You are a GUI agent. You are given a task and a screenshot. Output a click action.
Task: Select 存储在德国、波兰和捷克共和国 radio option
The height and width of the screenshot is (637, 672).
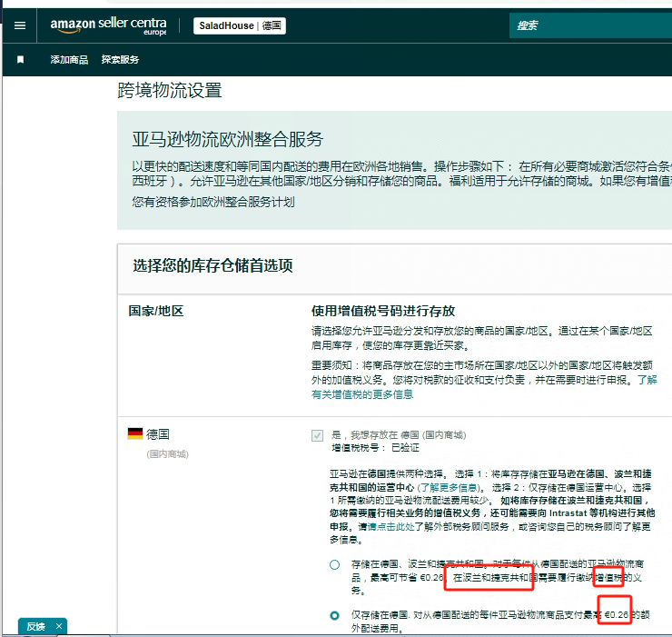(335, 565)
